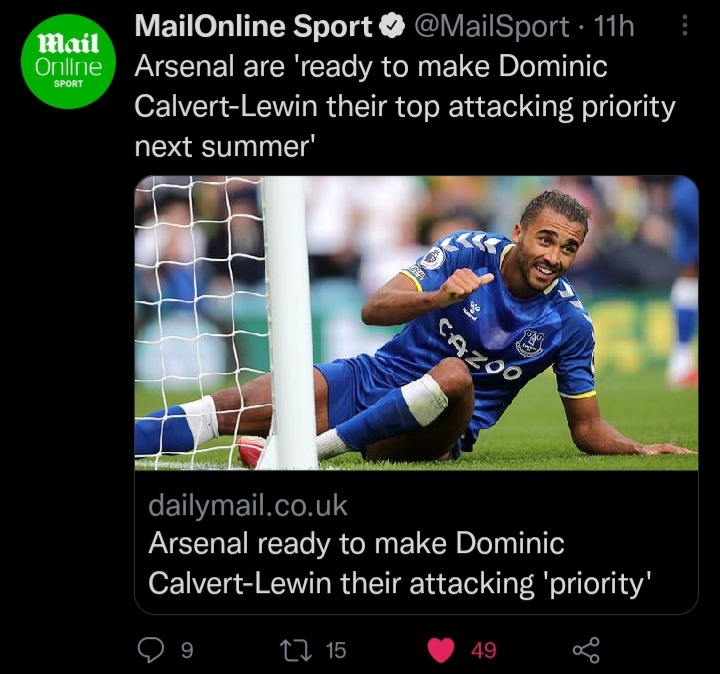This screenshot has width=720, height=674.
Task: Click the verified badge icon
Action: (x=391, y=27)
